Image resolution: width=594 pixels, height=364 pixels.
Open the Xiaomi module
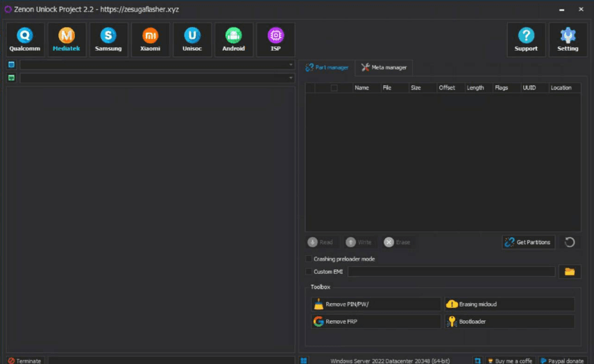pos(151,40)
